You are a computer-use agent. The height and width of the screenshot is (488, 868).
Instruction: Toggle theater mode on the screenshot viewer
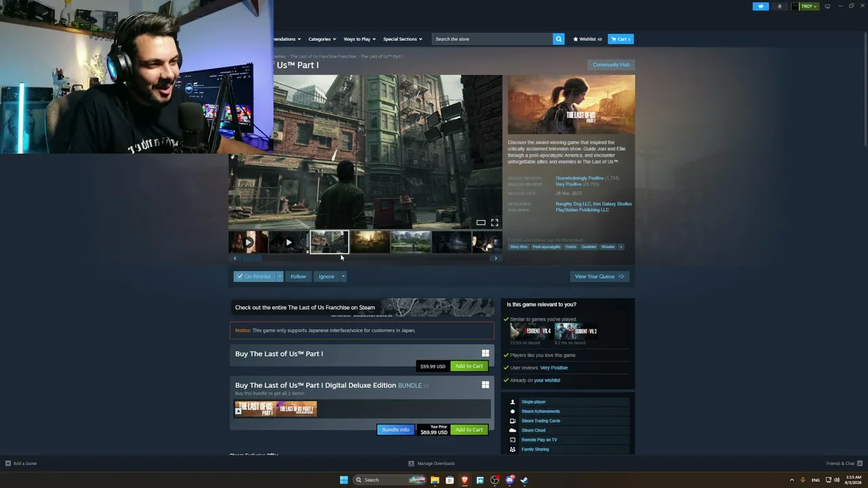coord(481,222)
